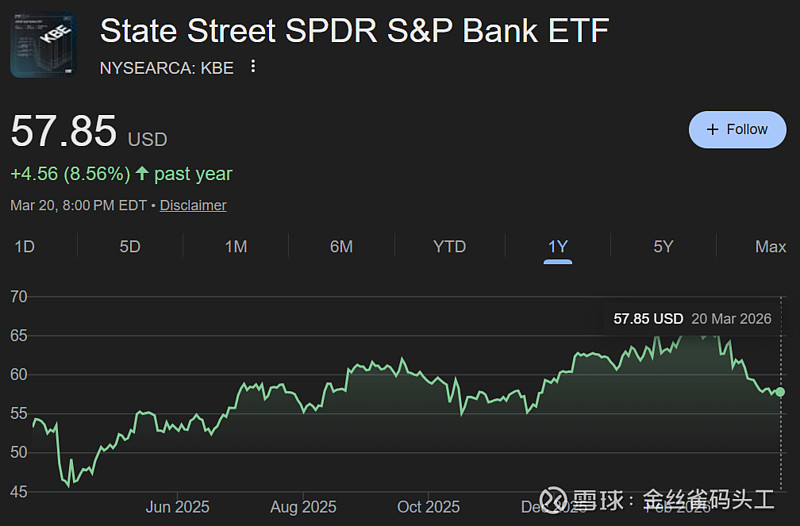The image size is (800, 526).
Task: Switch to the 6M range tab
Action: click(341, 247)
